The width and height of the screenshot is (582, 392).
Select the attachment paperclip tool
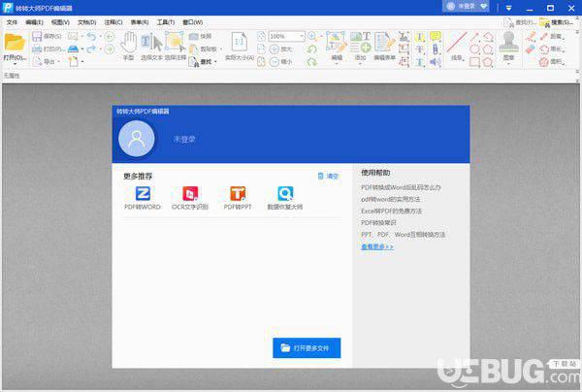coord(435,49)
